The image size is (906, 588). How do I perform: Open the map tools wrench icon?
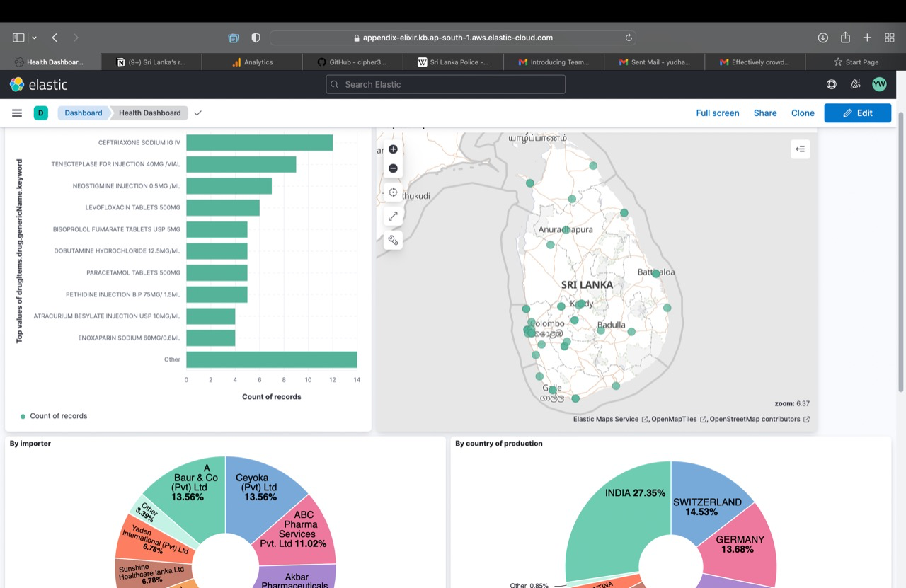pyautogui.click(x=393, y=241)
